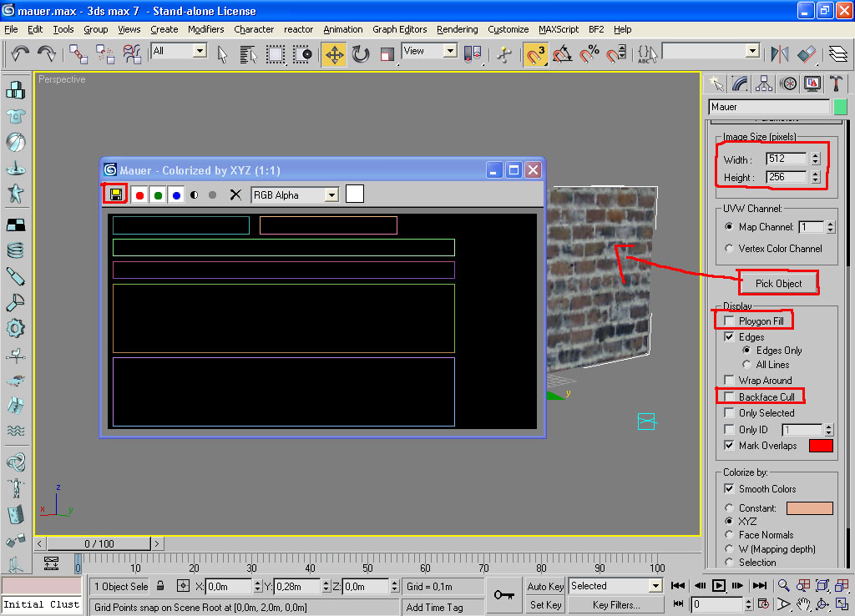Enable the red channel display button
The image size is (855, 616).
139,195
